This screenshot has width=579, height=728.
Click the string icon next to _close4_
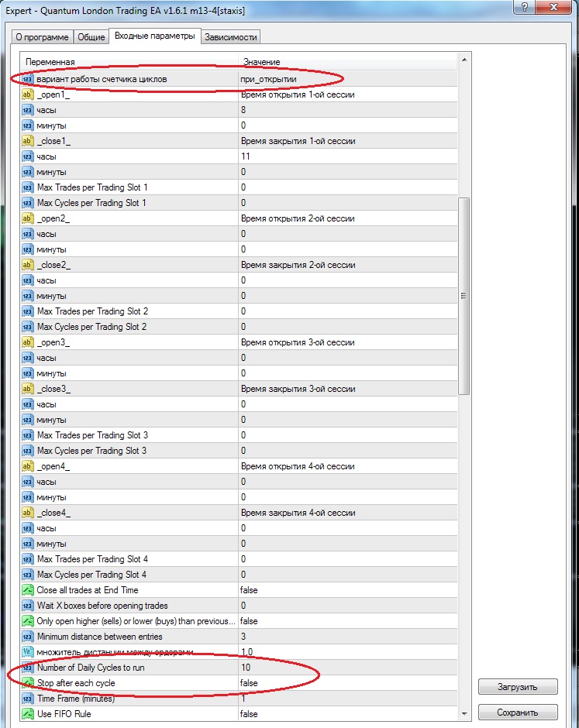pyautogui.click(x=28, y=513)
